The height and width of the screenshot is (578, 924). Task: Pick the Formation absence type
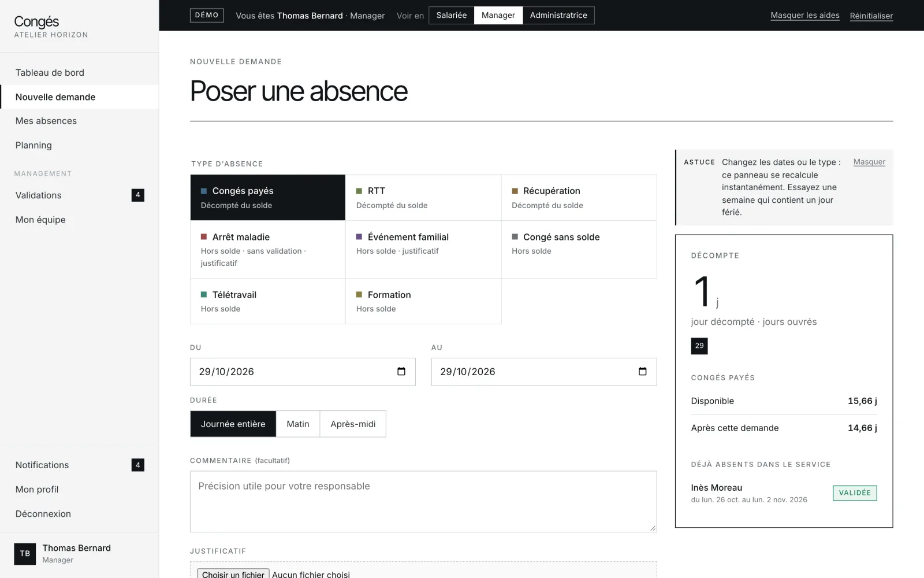coord(423,301)
